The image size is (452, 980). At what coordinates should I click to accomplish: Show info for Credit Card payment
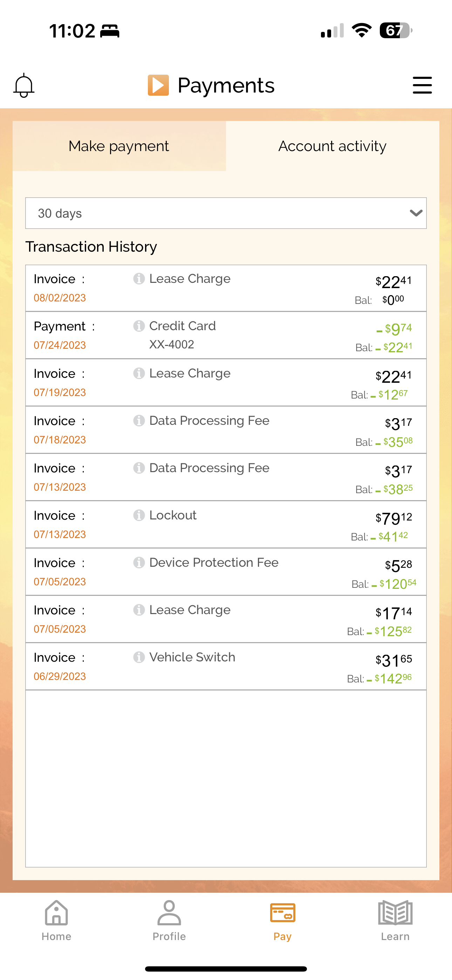[x=139, y=326]
